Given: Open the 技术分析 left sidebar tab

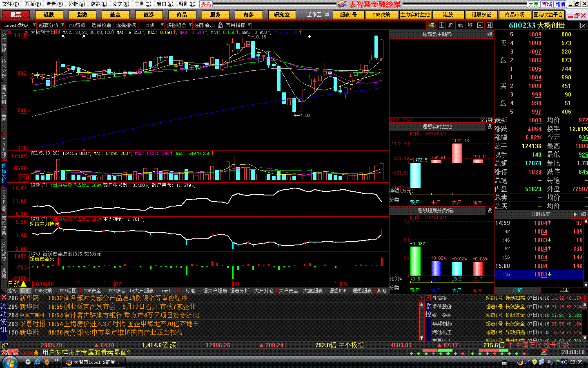Looking at the screenshot, I should point(4,68).
